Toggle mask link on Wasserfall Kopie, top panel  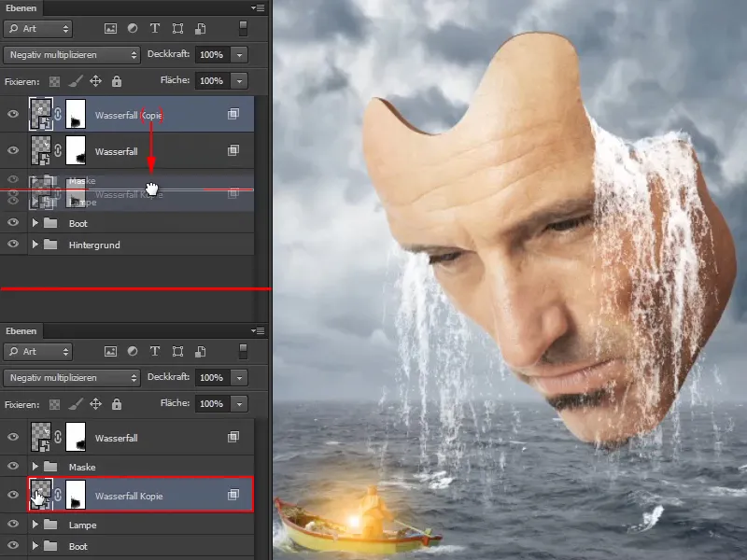[58, 114]
